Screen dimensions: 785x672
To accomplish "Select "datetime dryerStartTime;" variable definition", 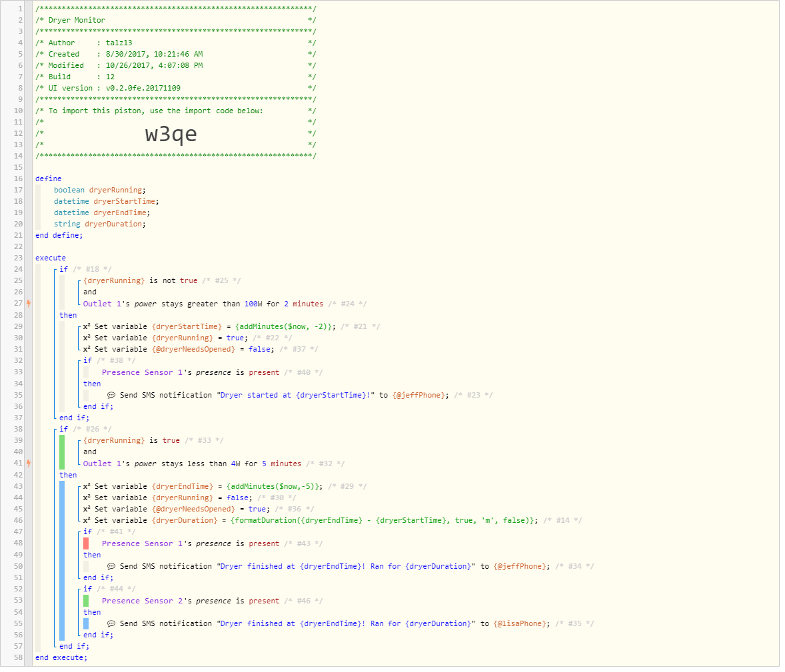I will click(x=107, y=203).
